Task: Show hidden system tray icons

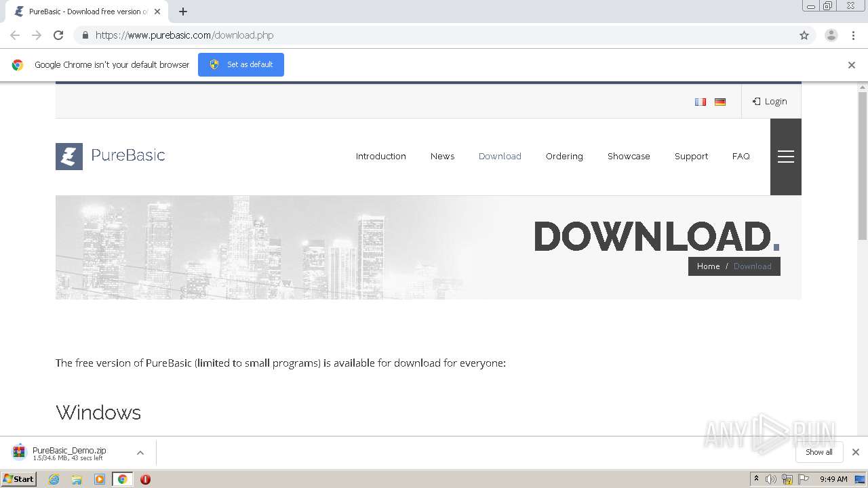Action: [x=756, y=479]
